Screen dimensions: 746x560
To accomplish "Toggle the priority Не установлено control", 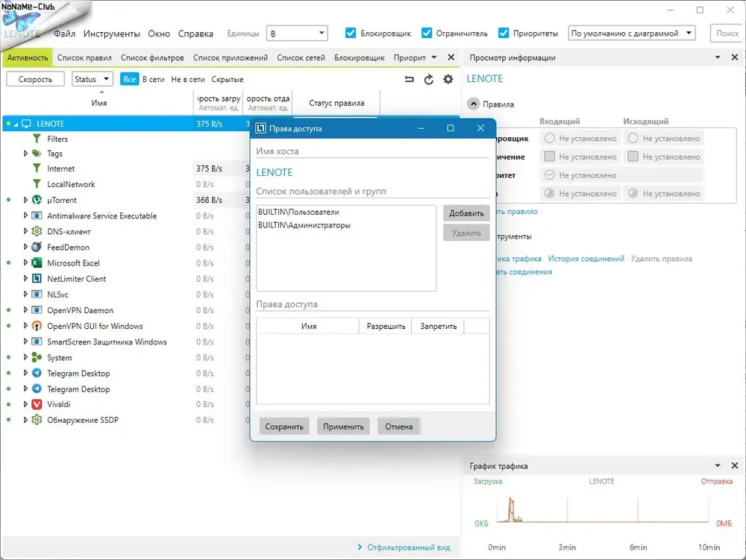I will point(550,175).
